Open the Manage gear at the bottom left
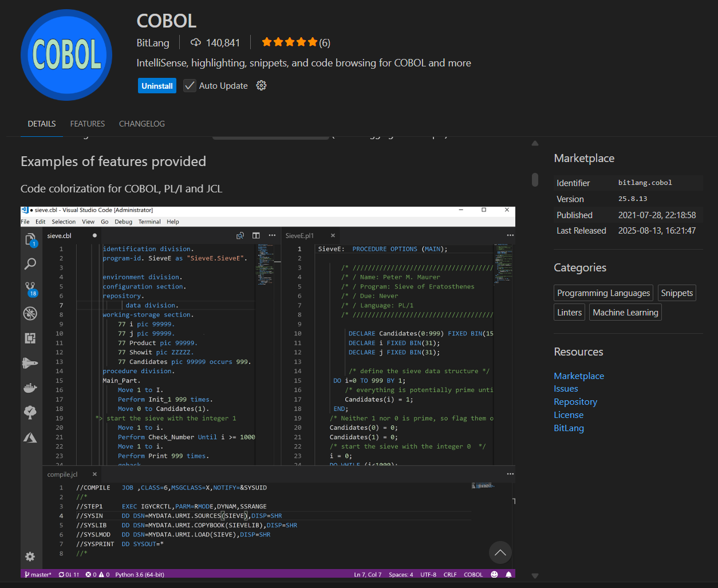Image resolution: width=718 pixels, height=588 pixels. [x=30, y=556]
